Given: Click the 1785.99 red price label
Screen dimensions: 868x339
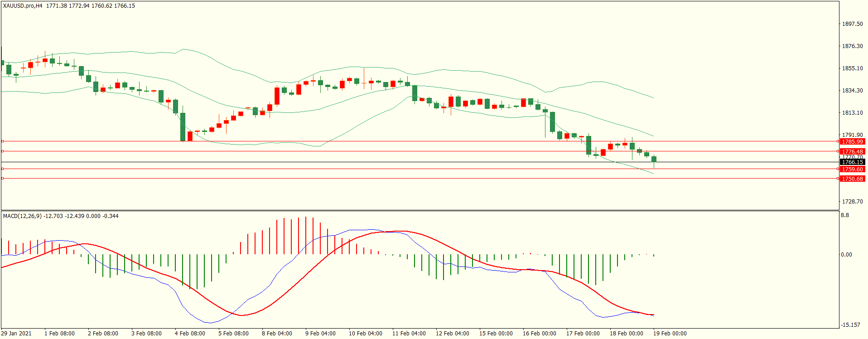Looking at the screenshot, I should pyautogui.click(x=852, y=142).
